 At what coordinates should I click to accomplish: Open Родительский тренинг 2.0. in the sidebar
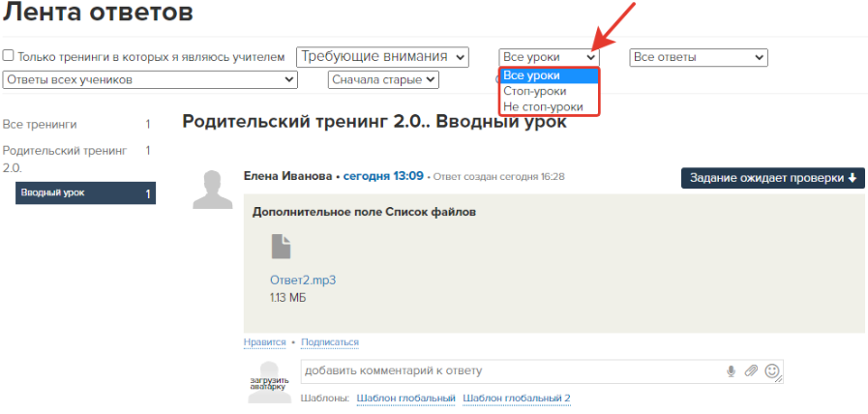click(x=65, y=159)
